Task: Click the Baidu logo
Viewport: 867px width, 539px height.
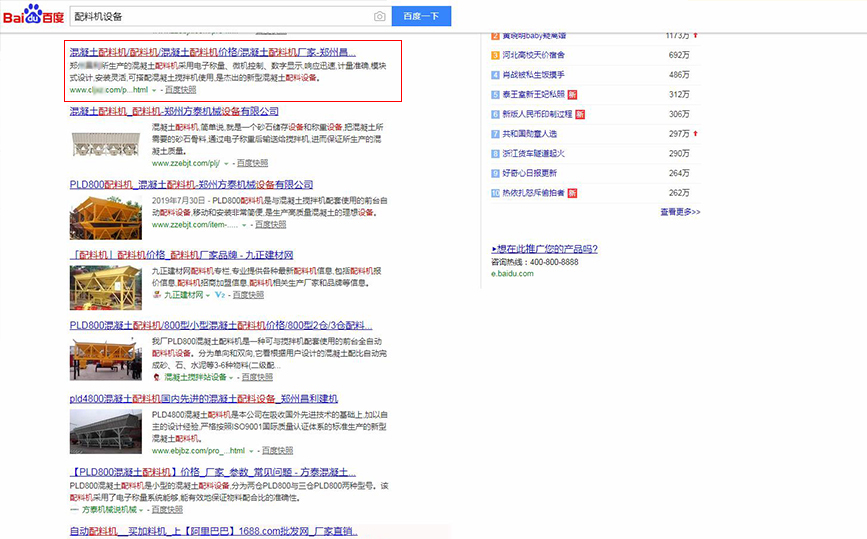Action: pos(33,14)
